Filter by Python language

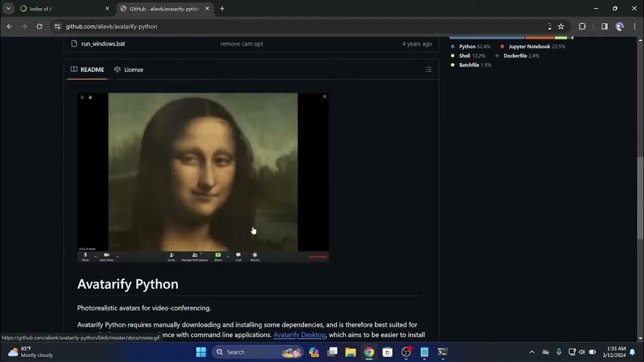point(471,47)
